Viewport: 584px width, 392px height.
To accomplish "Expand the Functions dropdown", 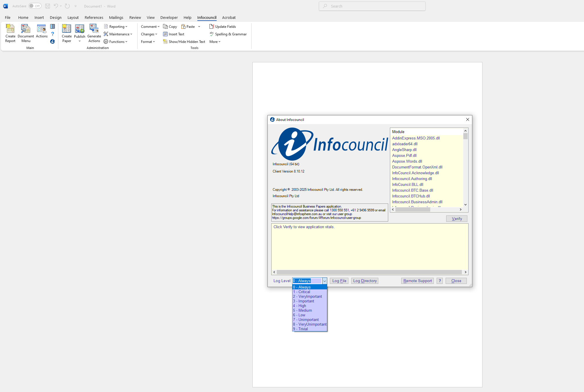I will pos(116,41).
